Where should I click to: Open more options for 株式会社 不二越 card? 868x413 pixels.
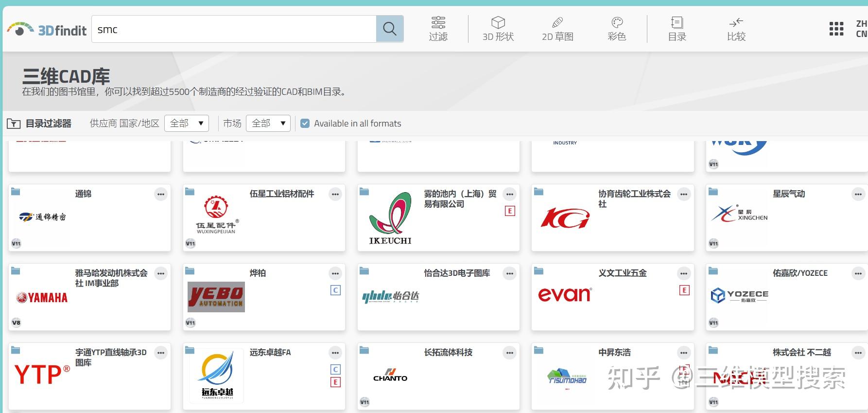(858, 353)
